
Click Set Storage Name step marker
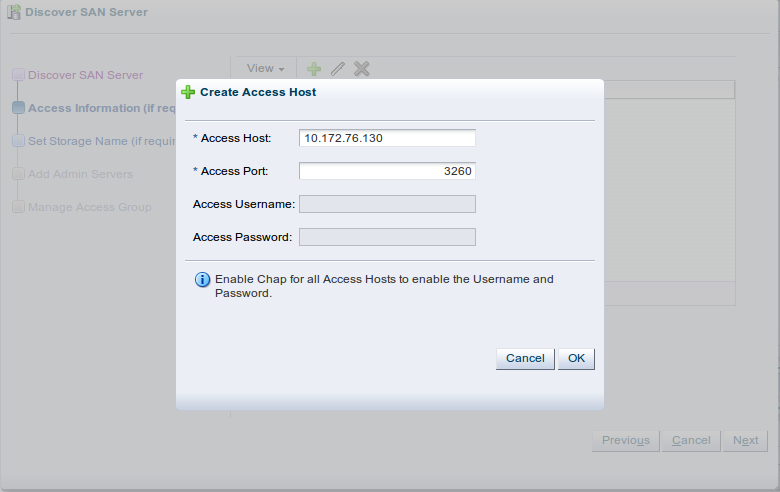point(18,141)
